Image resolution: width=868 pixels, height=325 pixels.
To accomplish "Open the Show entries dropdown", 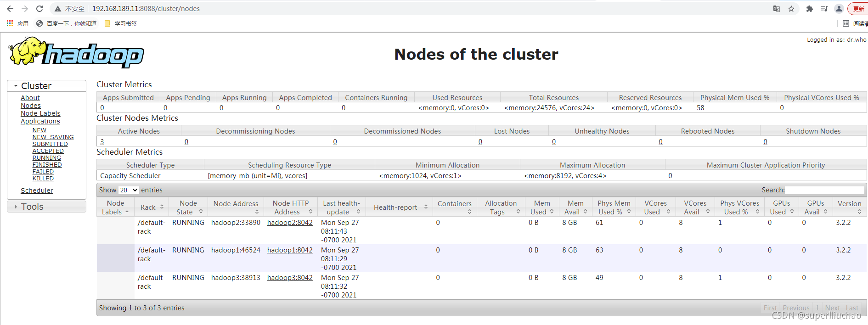I will coord(129,190).
